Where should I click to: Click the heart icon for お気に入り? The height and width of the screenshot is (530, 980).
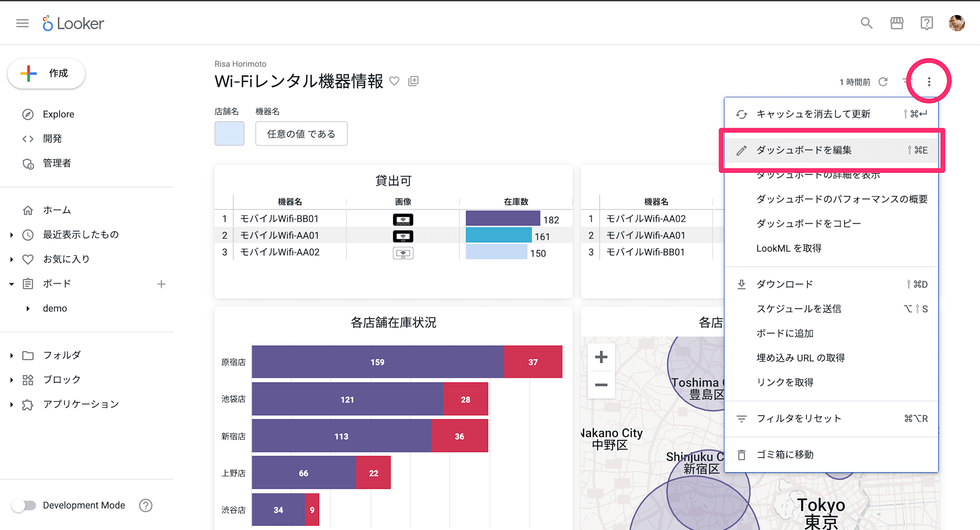point(28,259)
